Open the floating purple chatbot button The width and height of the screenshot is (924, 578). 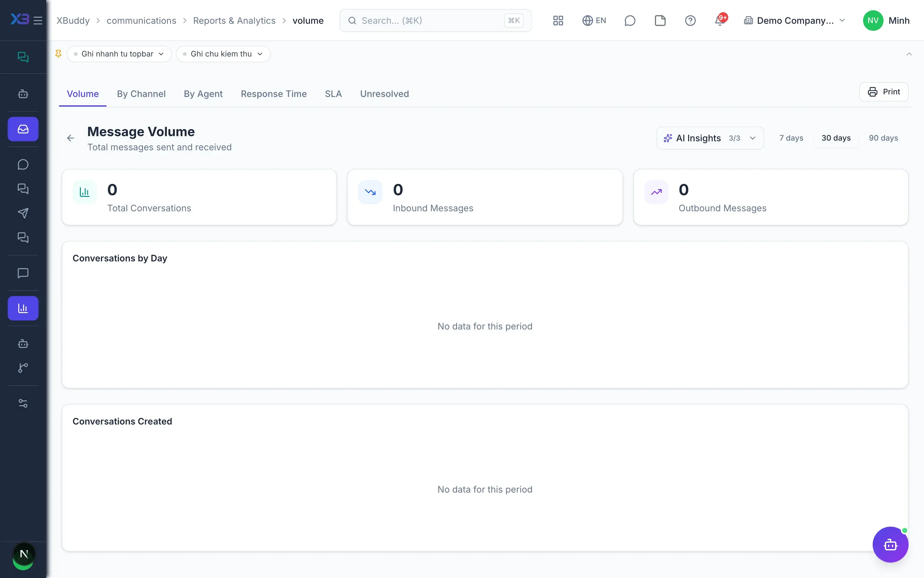point(890,544)
